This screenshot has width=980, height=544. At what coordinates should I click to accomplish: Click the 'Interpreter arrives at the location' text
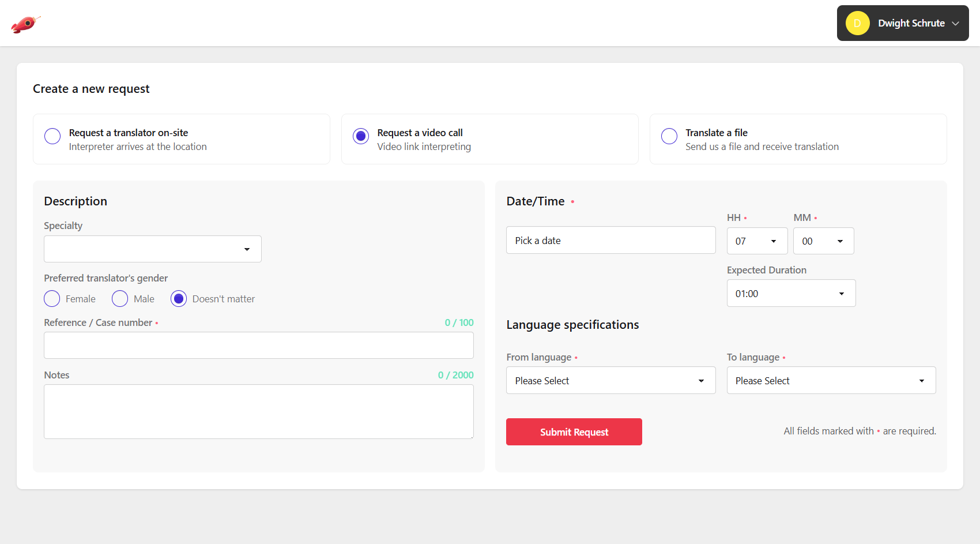138,147
